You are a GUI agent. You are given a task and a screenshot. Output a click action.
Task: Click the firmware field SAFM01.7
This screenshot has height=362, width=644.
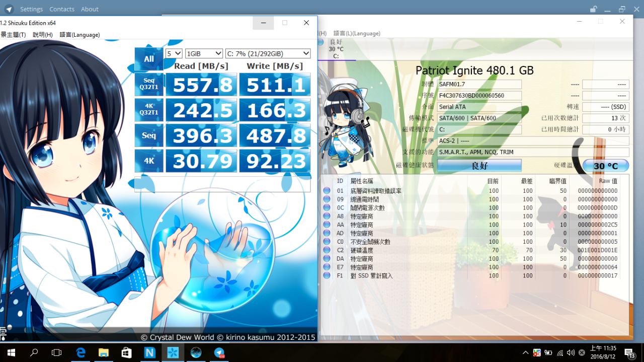coord(479,84)
